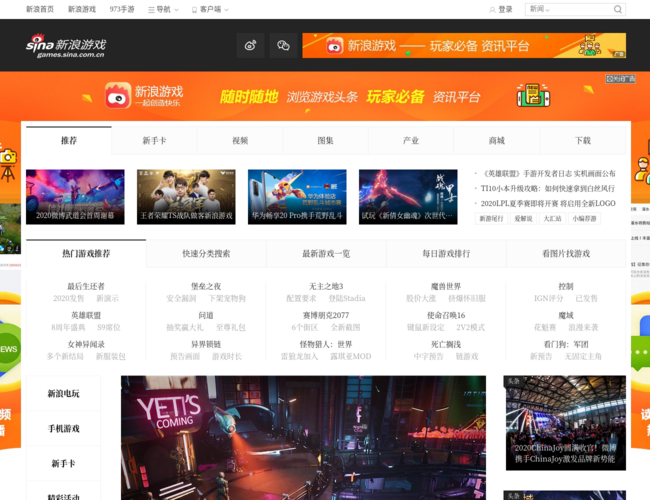This screenshot has width=650, height=500.
Task: Click the Sina games logo
Action: coord(66,46)
